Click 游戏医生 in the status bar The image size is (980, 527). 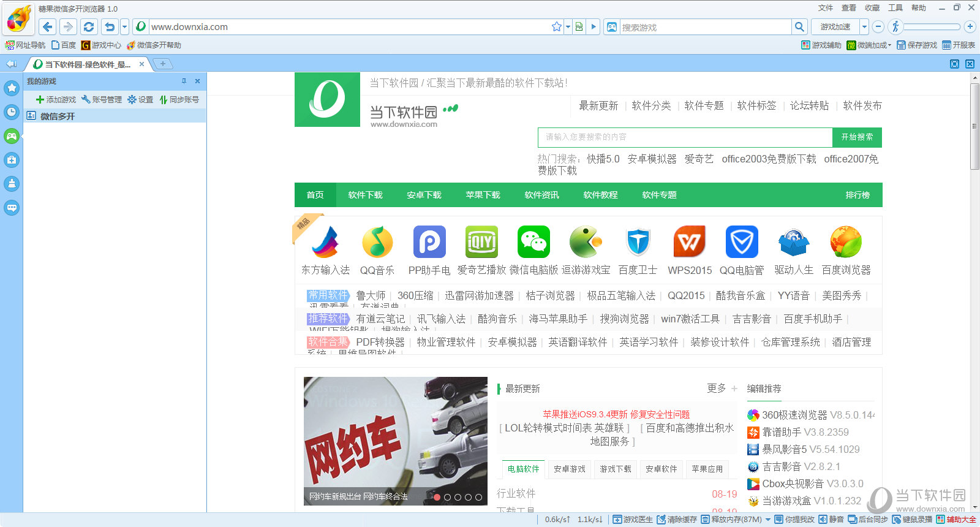(633, 520)
